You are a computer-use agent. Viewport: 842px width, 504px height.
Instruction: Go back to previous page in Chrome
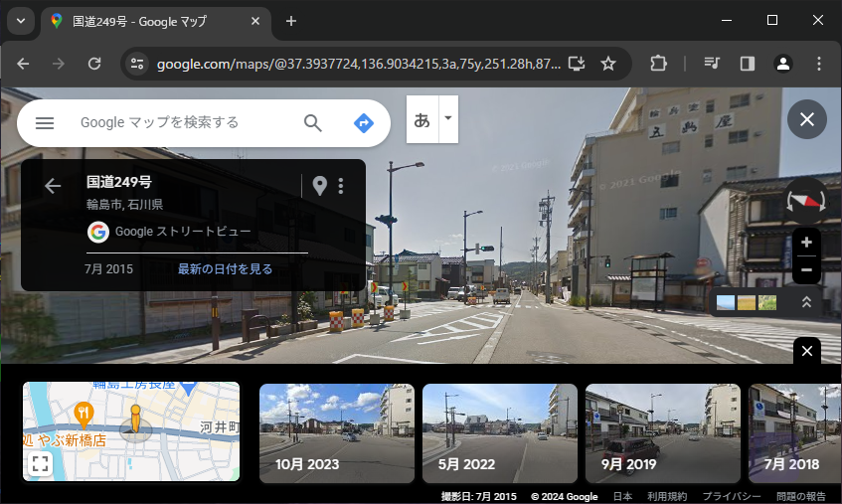23,64
